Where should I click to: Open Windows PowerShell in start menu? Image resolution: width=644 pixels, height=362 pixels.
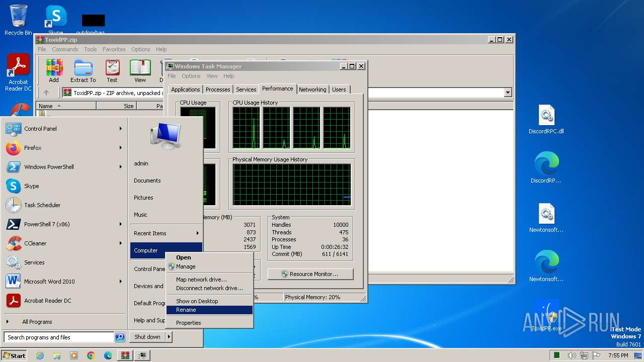tap(64, 167)
